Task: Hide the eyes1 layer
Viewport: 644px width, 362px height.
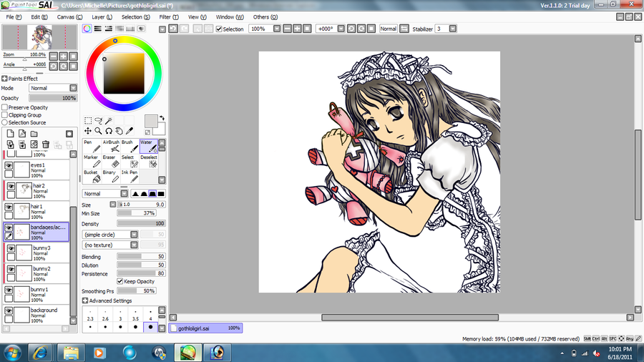Action: tap(9, 165)
